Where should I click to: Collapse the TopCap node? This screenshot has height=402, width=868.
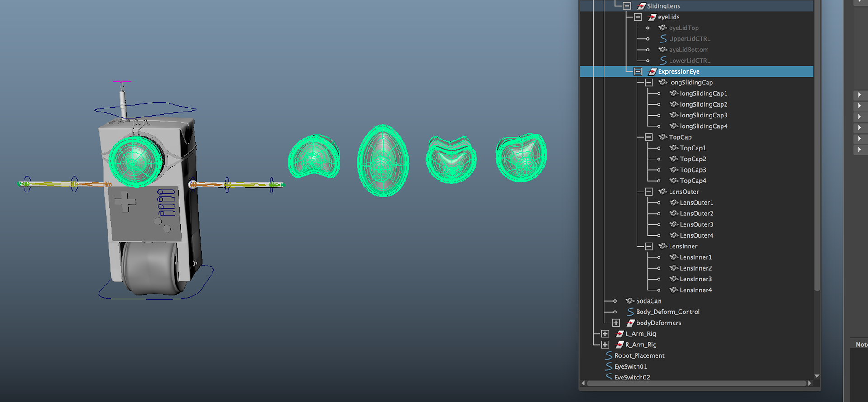(x=649, y=137)
